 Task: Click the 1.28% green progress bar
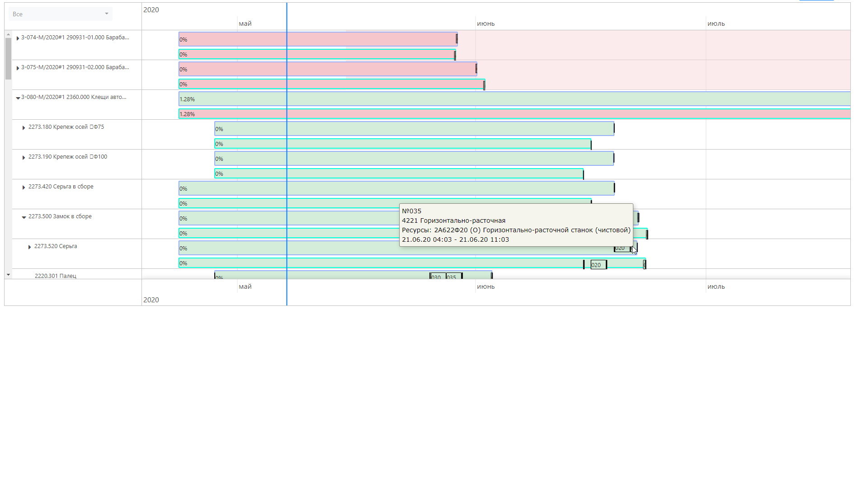452,99
